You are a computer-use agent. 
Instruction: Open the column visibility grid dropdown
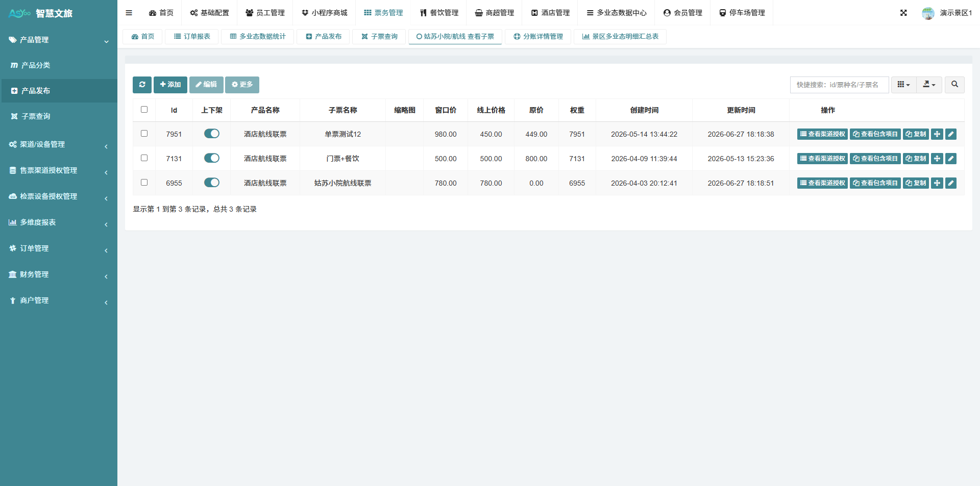point(904,85)
